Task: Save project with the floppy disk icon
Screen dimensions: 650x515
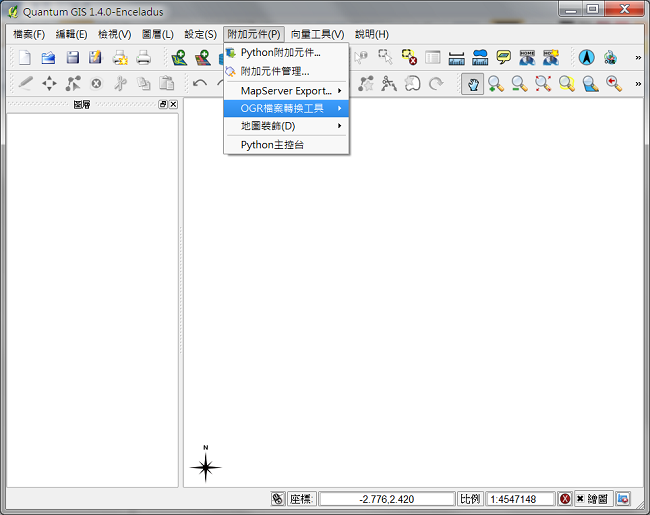Action: [x=73, y=58]
